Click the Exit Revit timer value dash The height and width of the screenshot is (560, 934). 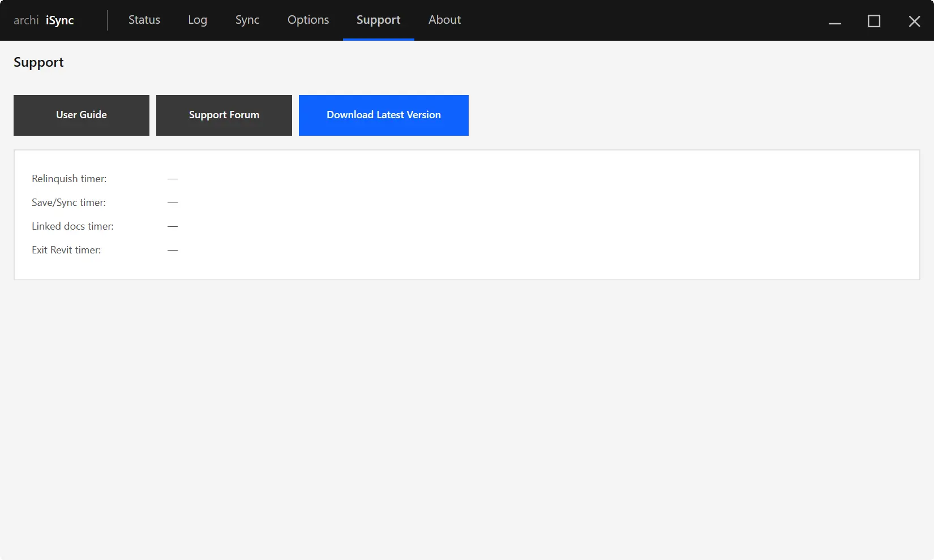coord(173,250)
